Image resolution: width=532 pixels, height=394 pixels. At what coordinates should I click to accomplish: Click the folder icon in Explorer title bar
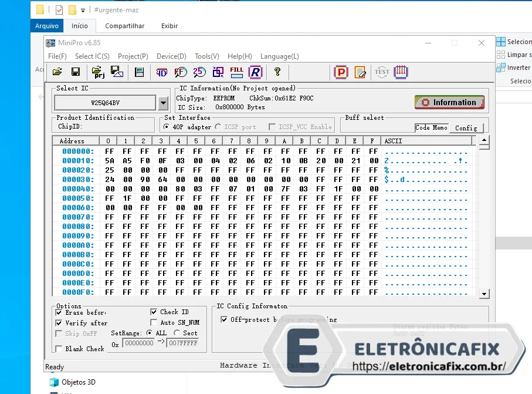[x=40, y=9]
